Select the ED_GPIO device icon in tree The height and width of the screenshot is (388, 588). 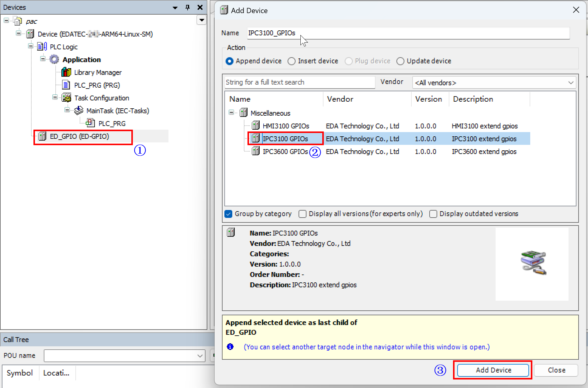[42, 136]
